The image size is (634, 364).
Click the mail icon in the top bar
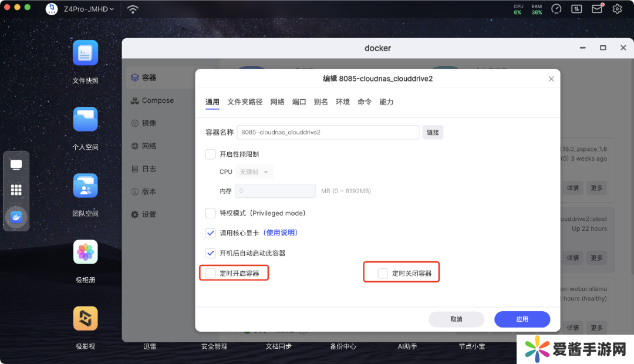pos(597,9)
